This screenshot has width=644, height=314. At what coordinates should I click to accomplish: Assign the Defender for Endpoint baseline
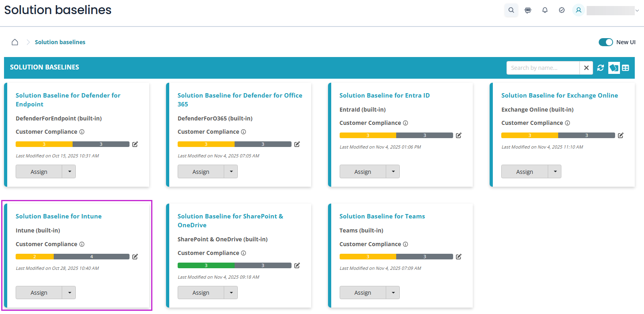(x=39, y=171)
